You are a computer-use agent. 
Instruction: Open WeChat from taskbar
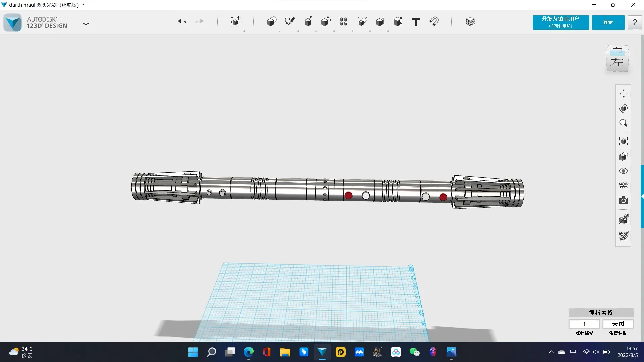pos(415,352)
